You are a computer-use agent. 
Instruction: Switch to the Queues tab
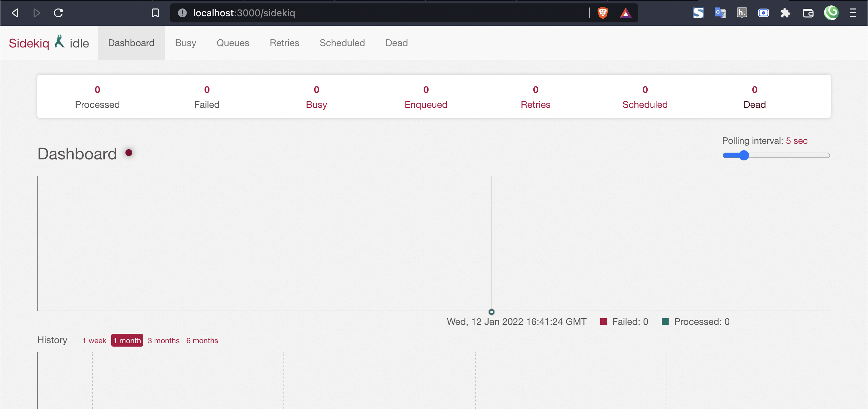tap(233, 43)
